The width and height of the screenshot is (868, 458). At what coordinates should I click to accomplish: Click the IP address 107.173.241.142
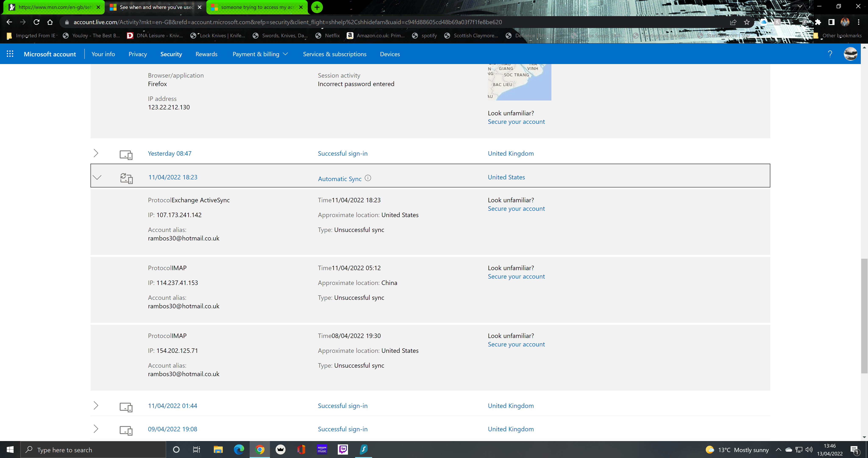(179, 215)
